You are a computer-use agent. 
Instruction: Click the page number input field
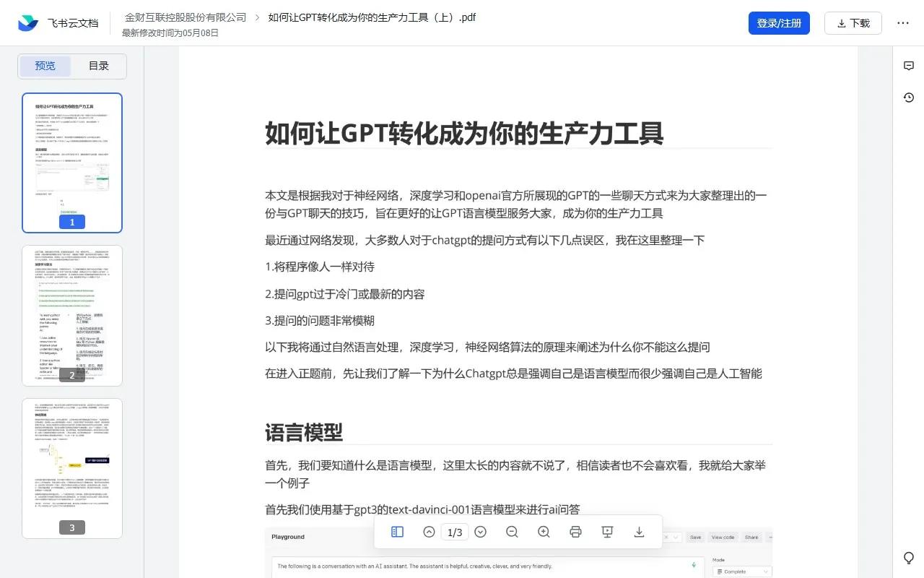[455, 532]
